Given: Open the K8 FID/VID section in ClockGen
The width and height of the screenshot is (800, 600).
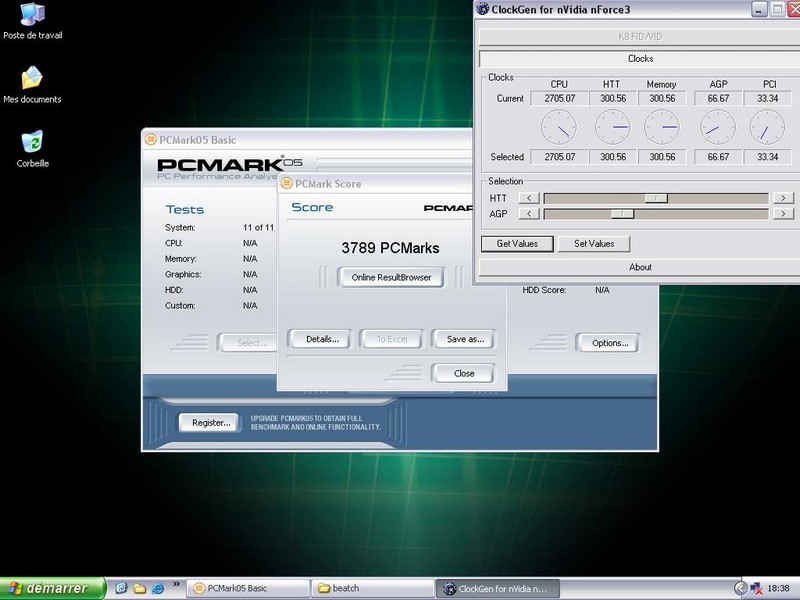Looking at the screenshot, I should [639, 37].
